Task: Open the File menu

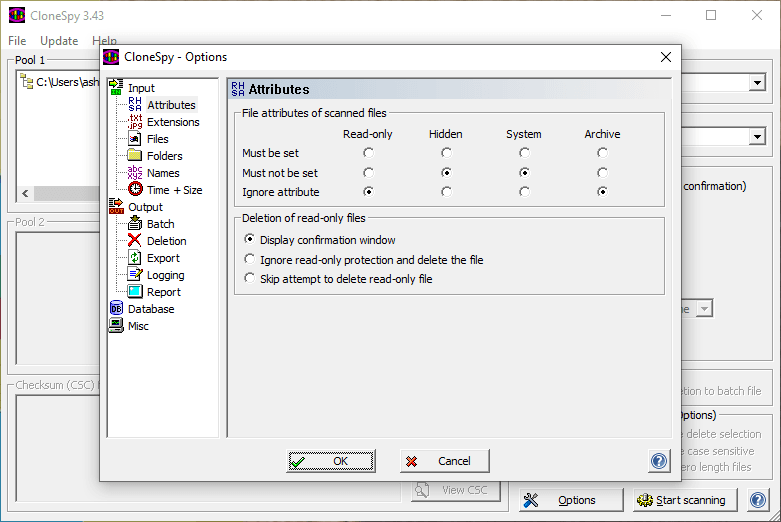Action: pyautogui.click(x=17, y=41)
